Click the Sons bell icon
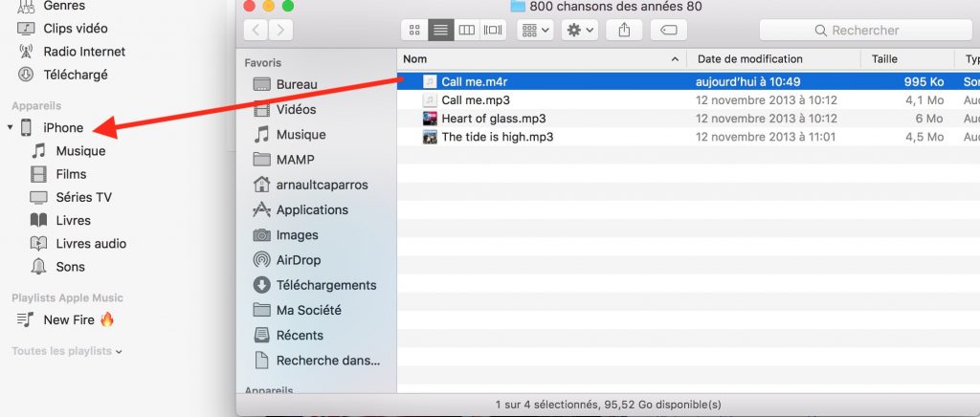The width and height of the screenshot is (980, 417). pos(38,267)
